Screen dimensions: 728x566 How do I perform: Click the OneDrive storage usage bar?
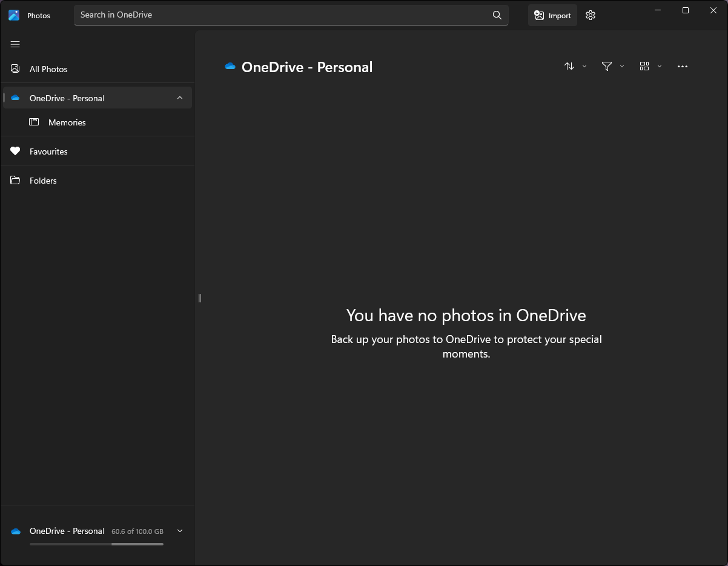tap(96, 544)
